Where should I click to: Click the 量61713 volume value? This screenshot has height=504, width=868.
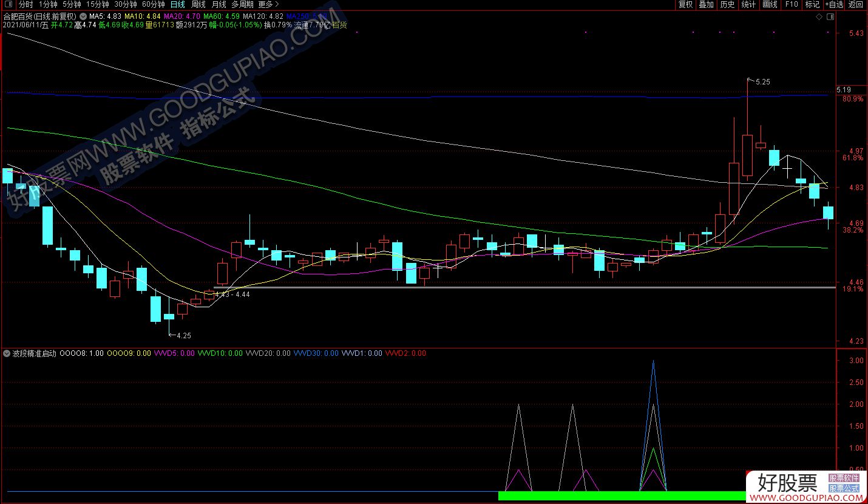160,25
